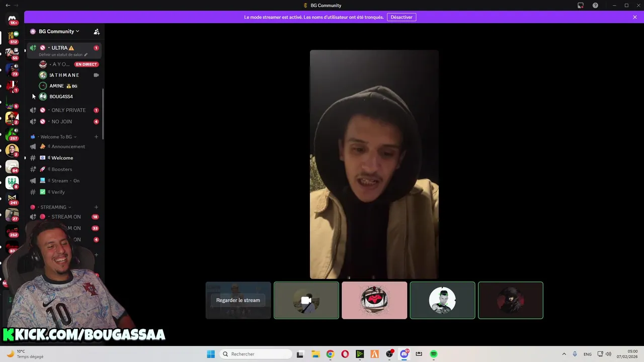Click Désactiver to disable streamer mode
The image size is (644, 362).
[x=401, y=17]
